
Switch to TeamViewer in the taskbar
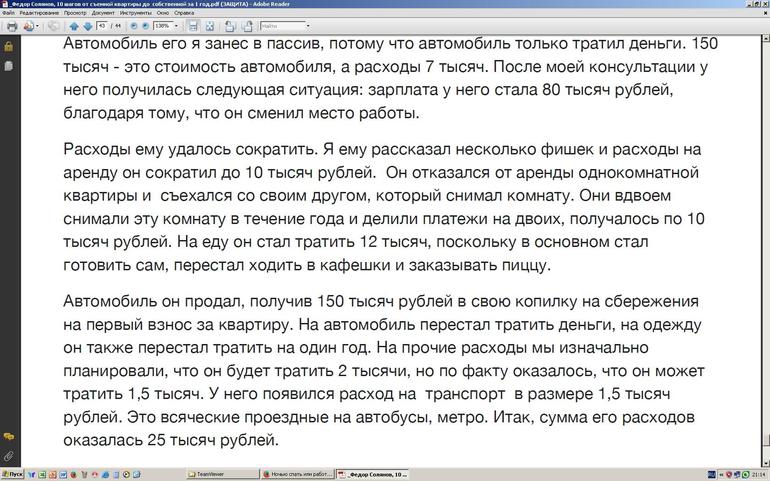tap(223, 474)
